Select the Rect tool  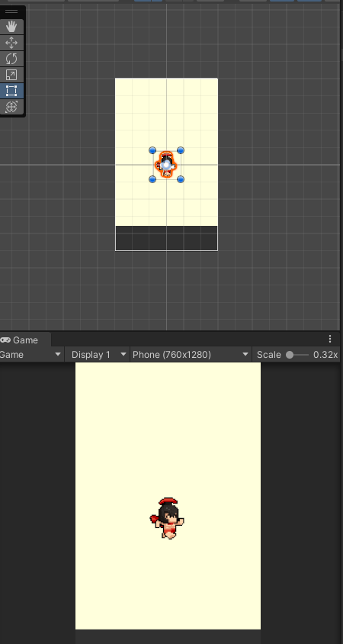11,91
